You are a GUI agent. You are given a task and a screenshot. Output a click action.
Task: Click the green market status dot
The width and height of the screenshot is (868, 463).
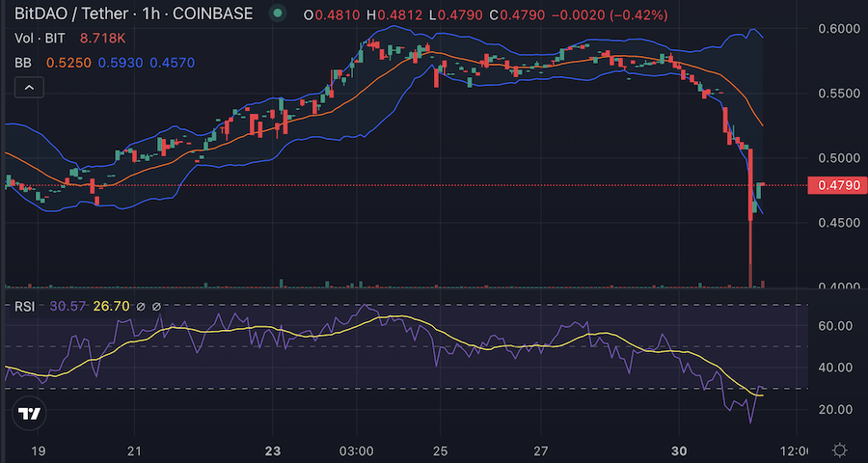tap(279, 13)
